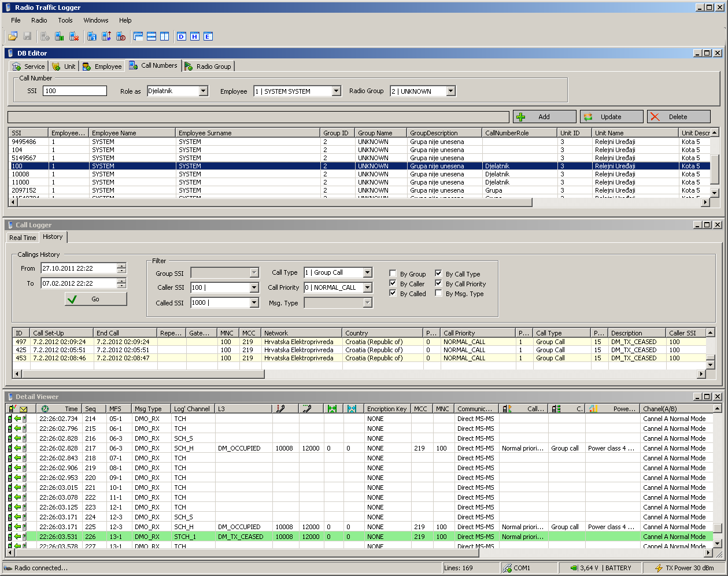Screen dimensions: 728x576
Task: Switch to the Real Time tab
Action: click(x=23, y=238)
